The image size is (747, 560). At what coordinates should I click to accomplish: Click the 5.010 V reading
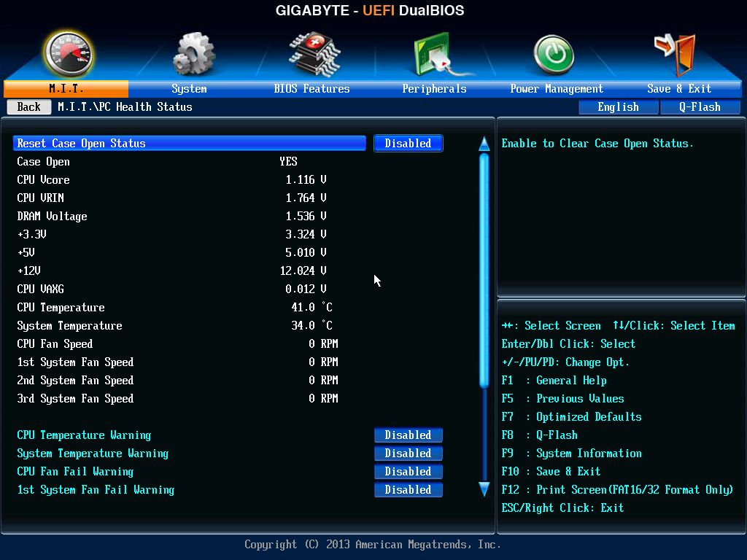tap(306, 252)
